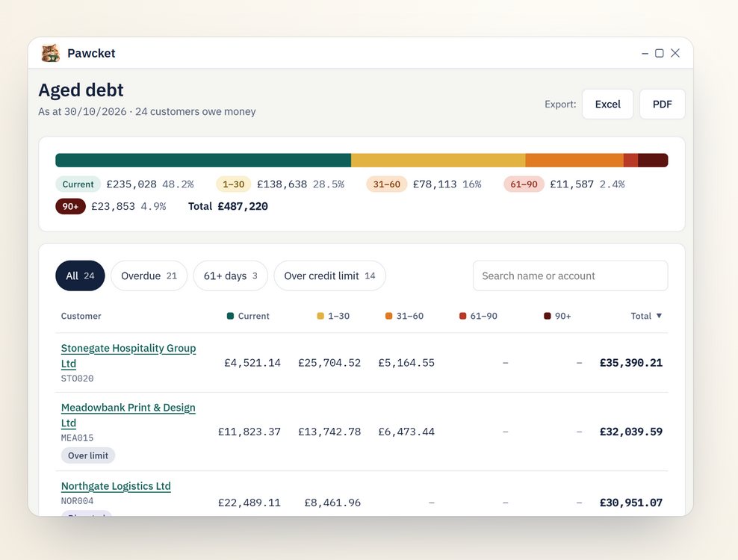Viewport: 738px width, 560px height.
Task: Export the report to Excel
Action: pyautogui.click(x=607, y=104)
